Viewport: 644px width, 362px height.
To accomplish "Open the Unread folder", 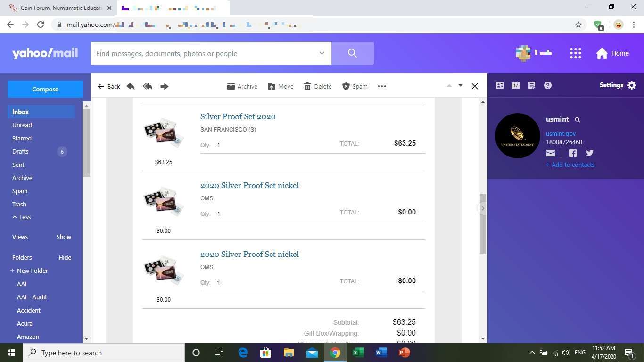I will click(22, 125).
